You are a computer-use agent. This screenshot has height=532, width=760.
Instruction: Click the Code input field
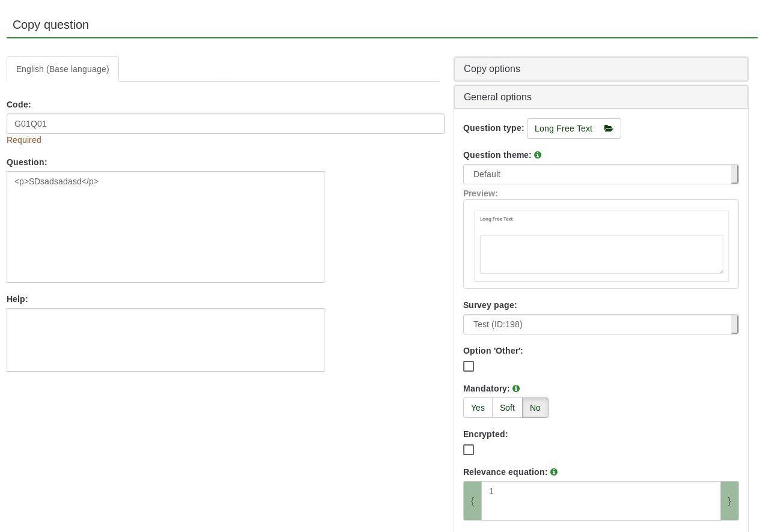click(x=225, y=124)
